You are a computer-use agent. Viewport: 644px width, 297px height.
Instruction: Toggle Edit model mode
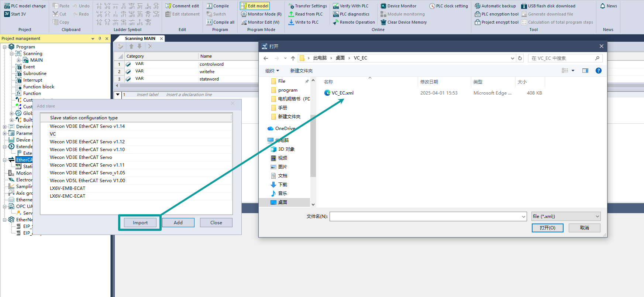255,6
